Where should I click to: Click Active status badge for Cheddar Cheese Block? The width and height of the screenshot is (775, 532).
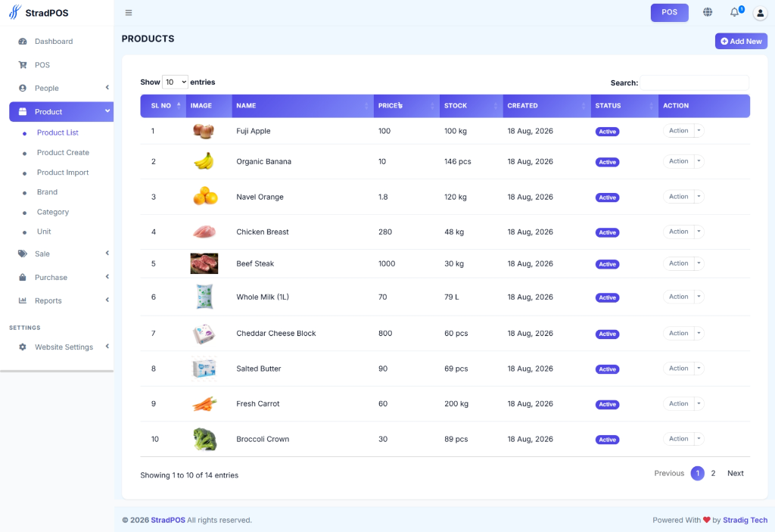point(608,334)
